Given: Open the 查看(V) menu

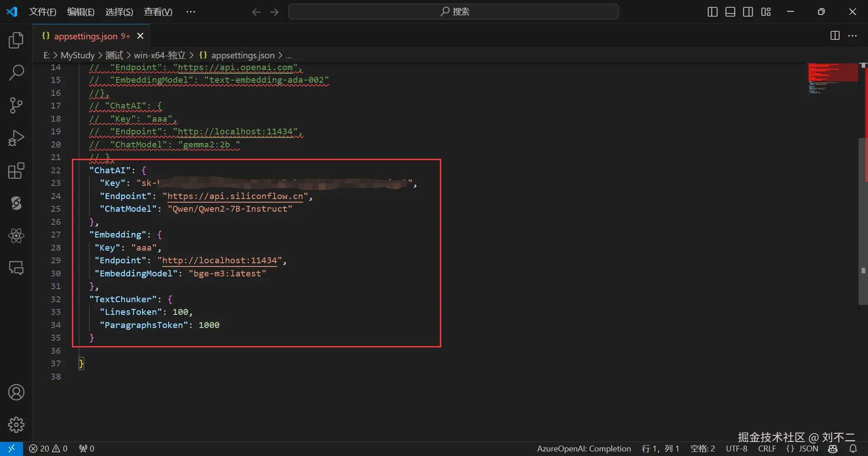Looking at the screenshot, I should pyautogui.click(x=158, y=12).
